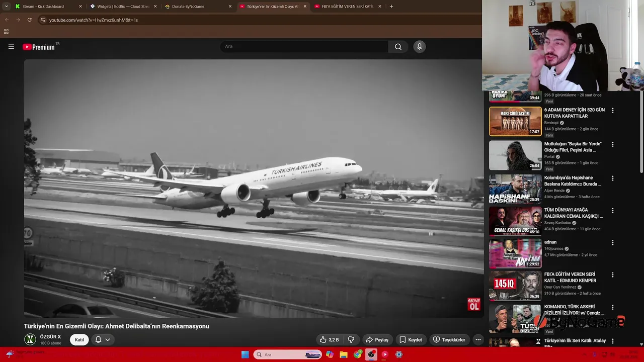
Task: Save the video with the Kaydet button
Action: coord(411,340)
